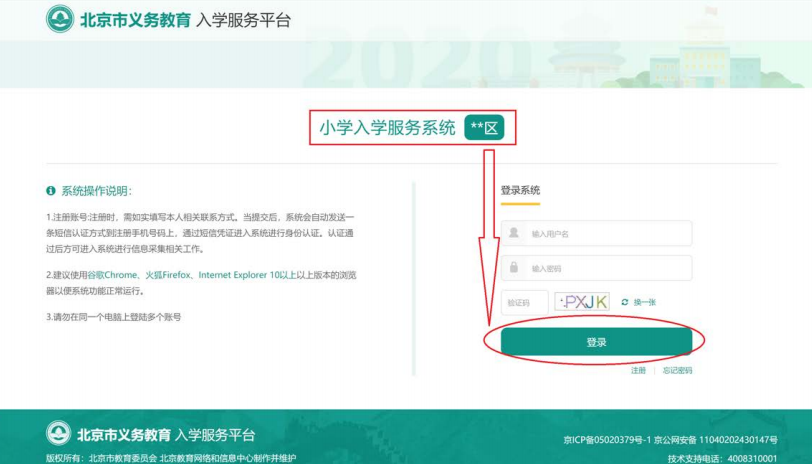Image resolution: width=812 pixels, height=464 pixels.
Task: Click the 小学入学服务系统 page title
Action: [x=387, y=127]
